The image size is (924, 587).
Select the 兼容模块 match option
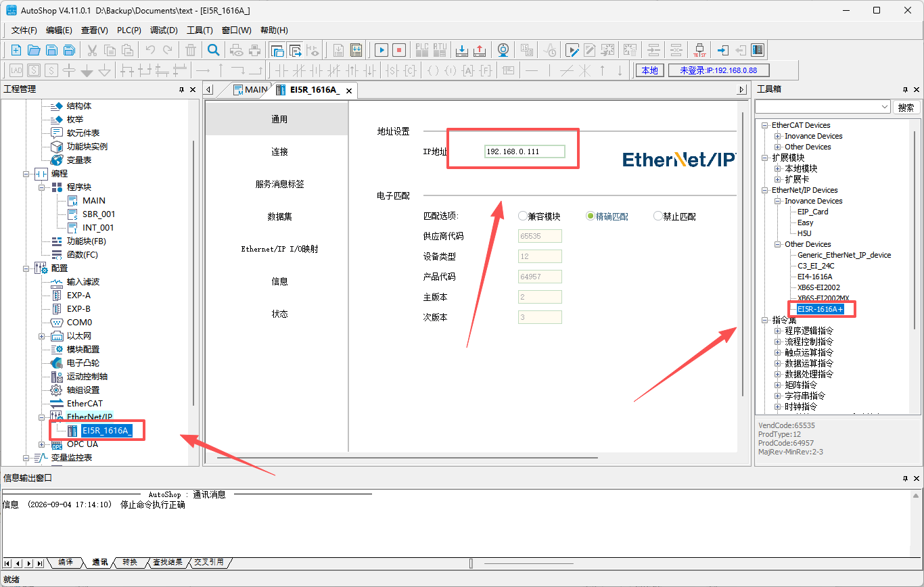coord(539,216)
